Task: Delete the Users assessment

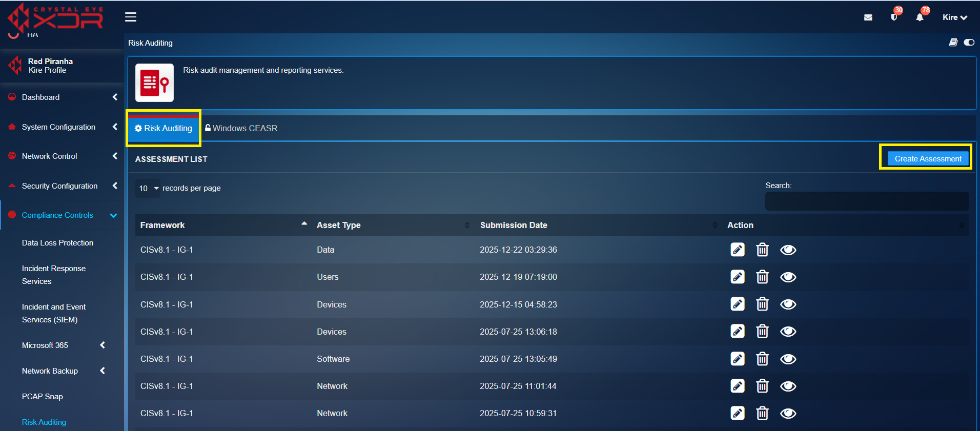Action: [x=762, y=277]
